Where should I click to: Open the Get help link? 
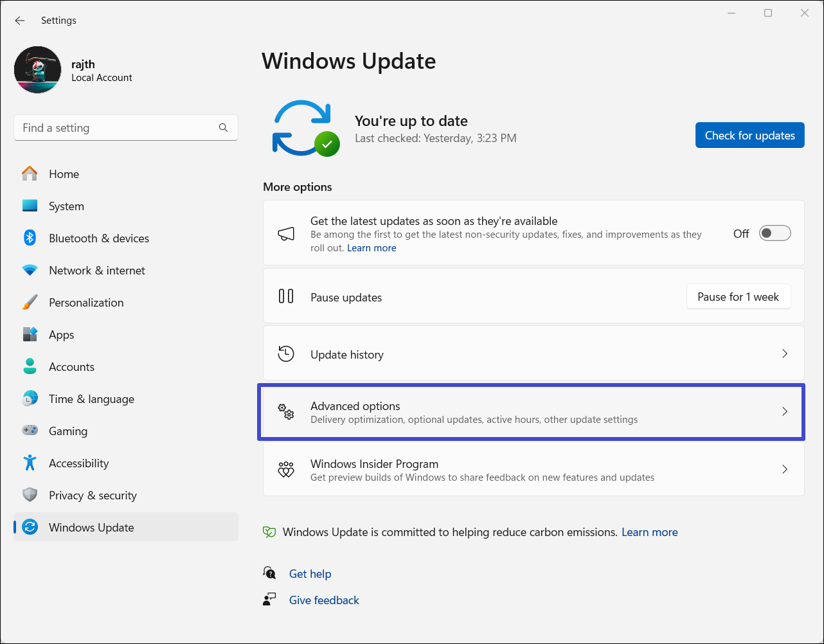point(310,574)
